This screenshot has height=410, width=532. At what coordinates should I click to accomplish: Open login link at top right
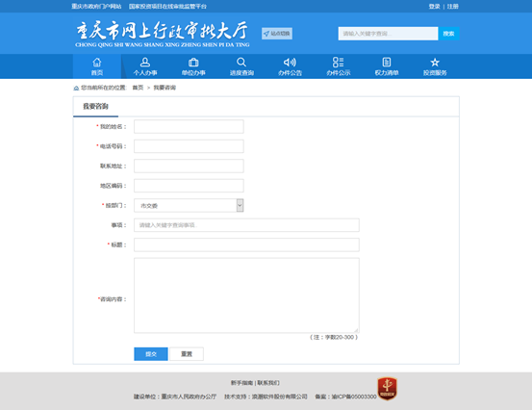tap(434, 7)
